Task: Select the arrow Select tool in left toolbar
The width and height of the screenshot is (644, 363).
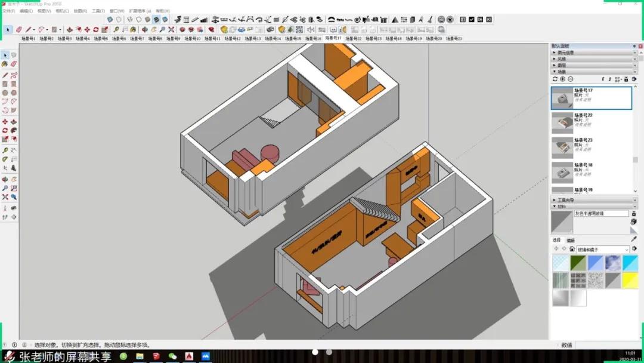Action: coord(5,56)
